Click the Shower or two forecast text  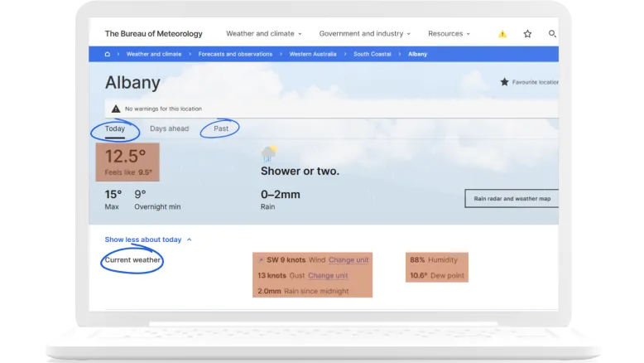tap(300, 171)
